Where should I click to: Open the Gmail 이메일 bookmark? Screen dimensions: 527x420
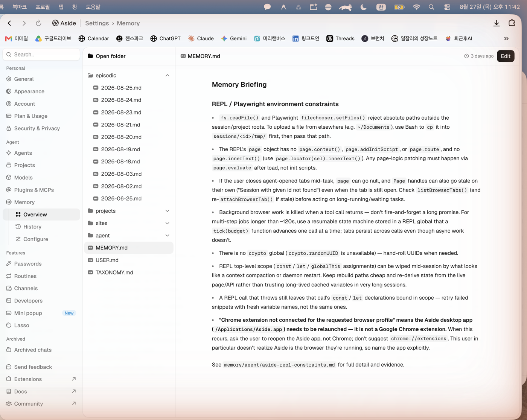point(17,38)
